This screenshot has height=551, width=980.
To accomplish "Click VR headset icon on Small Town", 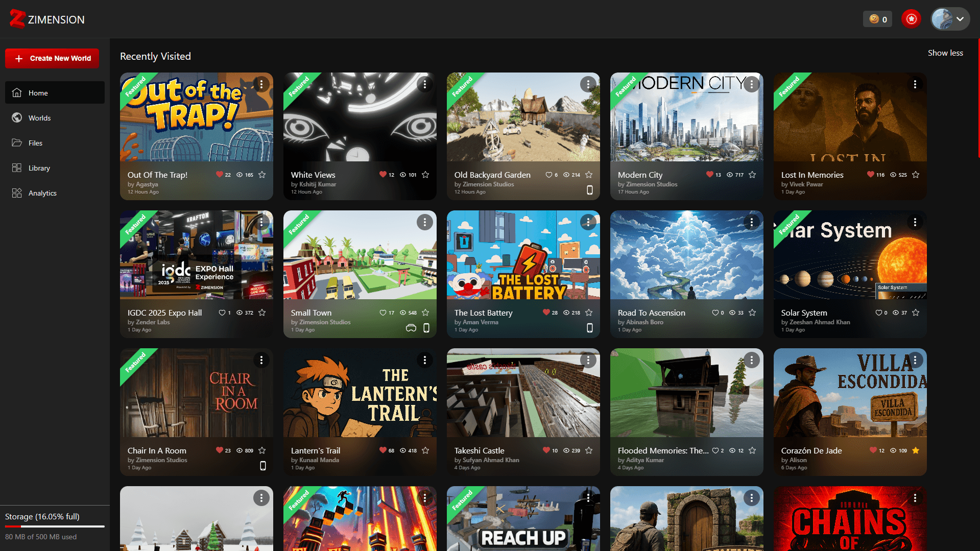I will (x=411, y=328).
